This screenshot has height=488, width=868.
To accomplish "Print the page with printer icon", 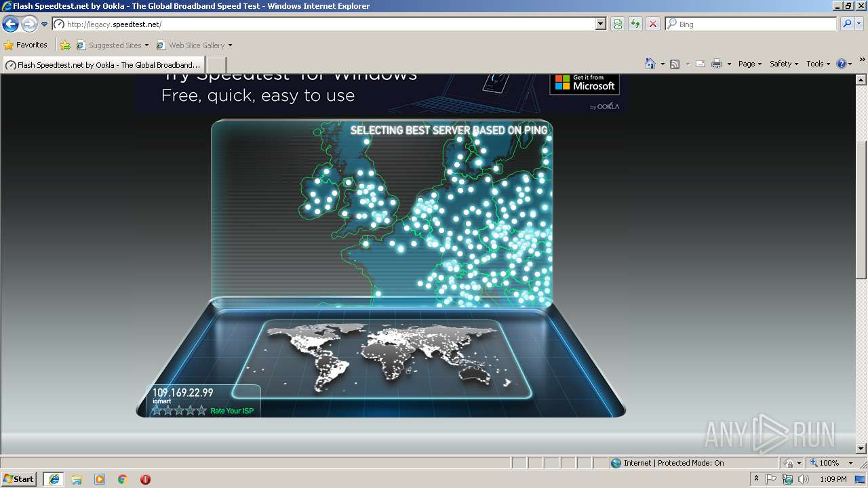I will coord(717,64).
